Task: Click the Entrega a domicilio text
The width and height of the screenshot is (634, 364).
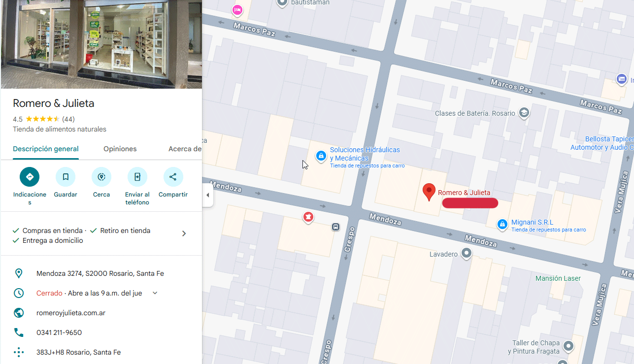Action: (x=53, y=240)
